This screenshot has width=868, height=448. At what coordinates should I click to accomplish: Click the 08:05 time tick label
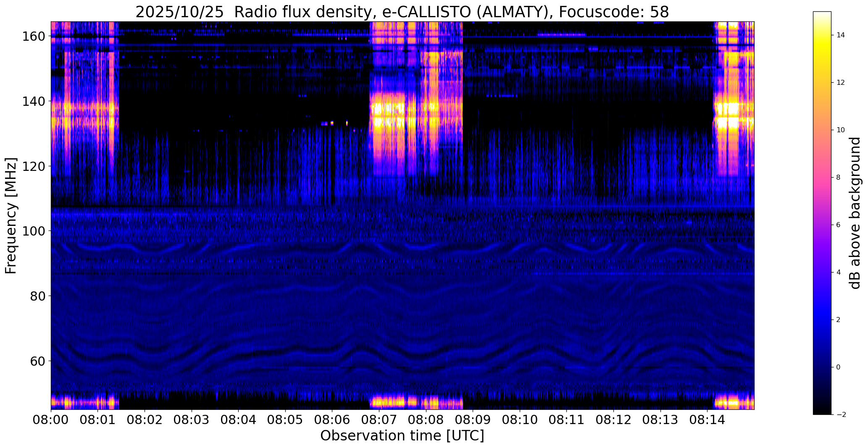(285, 419)
